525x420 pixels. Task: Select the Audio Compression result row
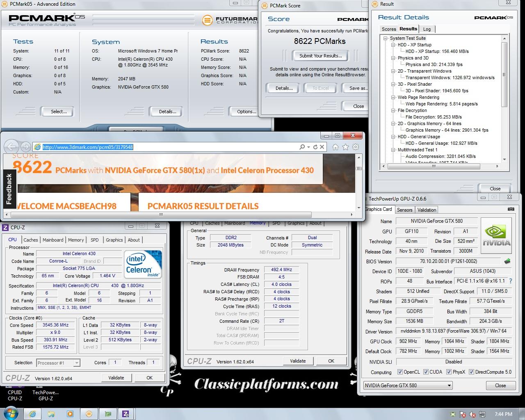pyautogui.click(x=441, y=156)
